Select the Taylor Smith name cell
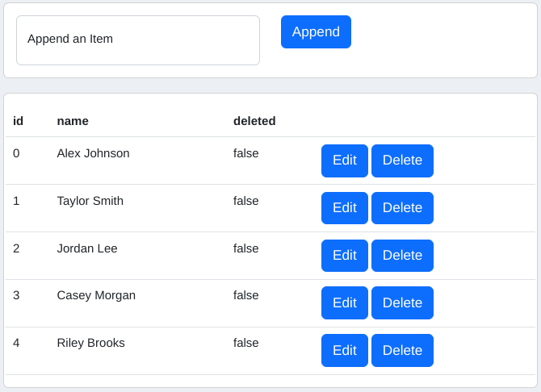Viewport: 541px width, 392px height. coord(90,201)
